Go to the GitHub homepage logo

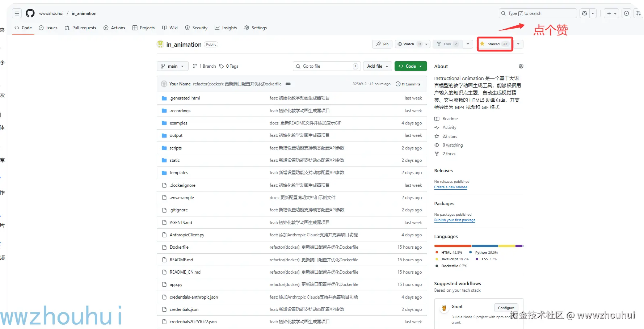[30, 13]
